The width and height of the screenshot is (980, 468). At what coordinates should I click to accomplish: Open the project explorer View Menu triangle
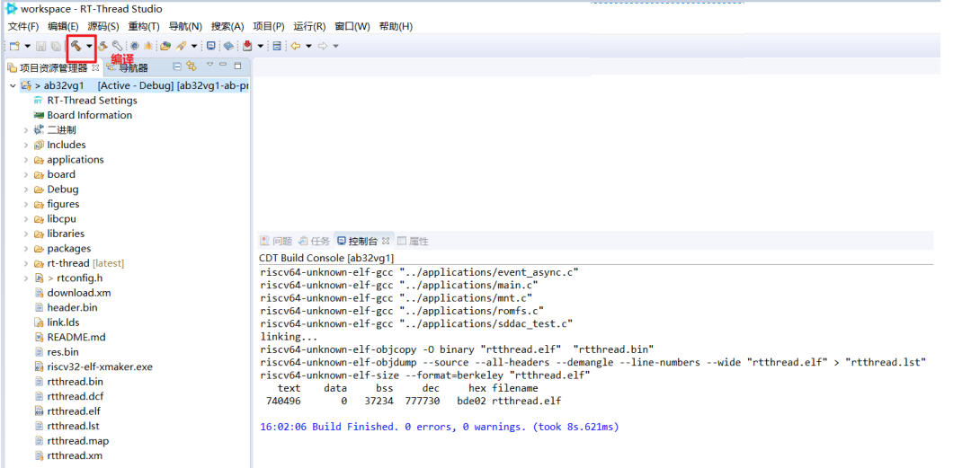[x=210, y=65]
